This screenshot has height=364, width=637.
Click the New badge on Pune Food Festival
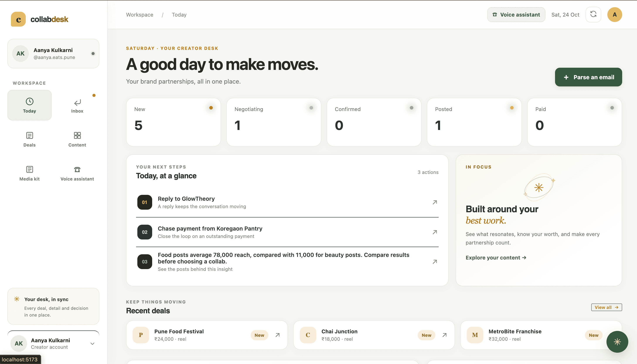point(259,335)
